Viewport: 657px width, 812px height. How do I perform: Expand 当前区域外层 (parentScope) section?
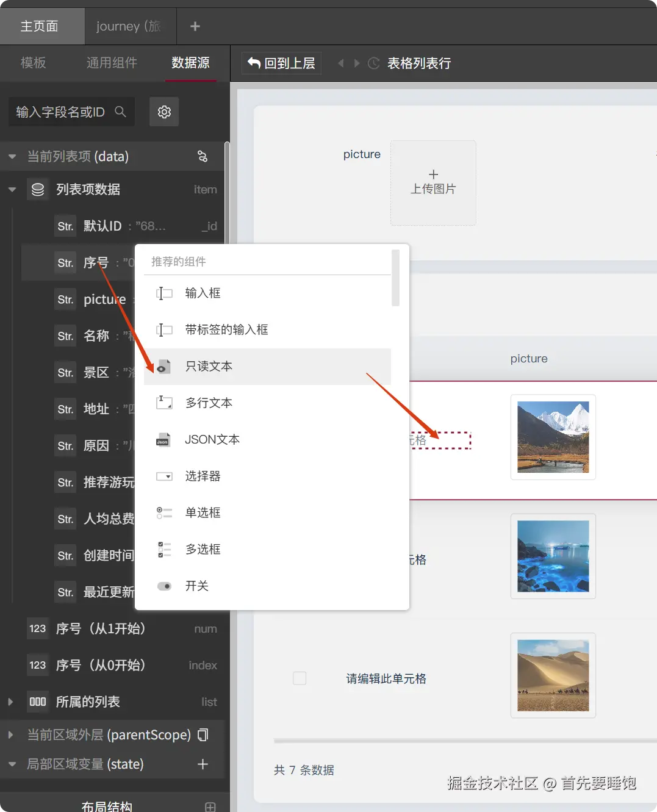(x=10, y=735)
